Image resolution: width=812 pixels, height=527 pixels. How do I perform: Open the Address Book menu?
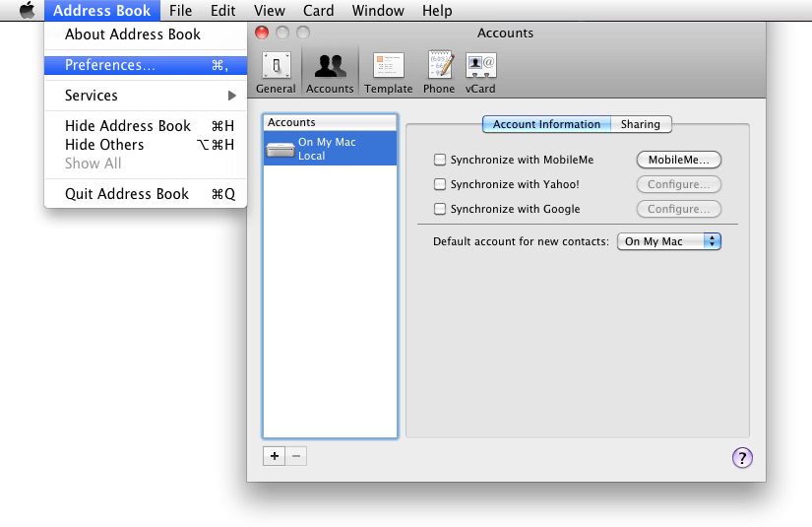[102, 11]
